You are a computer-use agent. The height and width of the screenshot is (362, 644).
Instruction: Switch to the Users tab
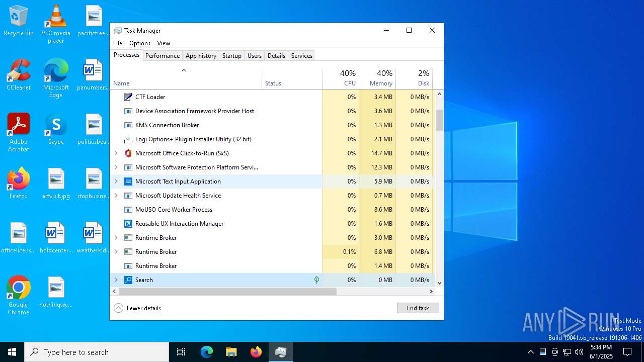click(255, 56)
